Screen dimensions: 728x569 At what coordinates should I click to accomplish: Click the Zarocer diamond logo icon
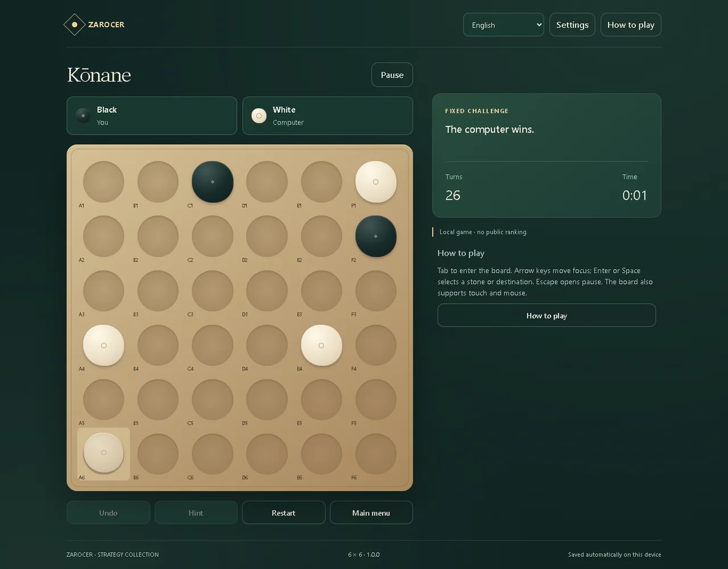point(75,24)
